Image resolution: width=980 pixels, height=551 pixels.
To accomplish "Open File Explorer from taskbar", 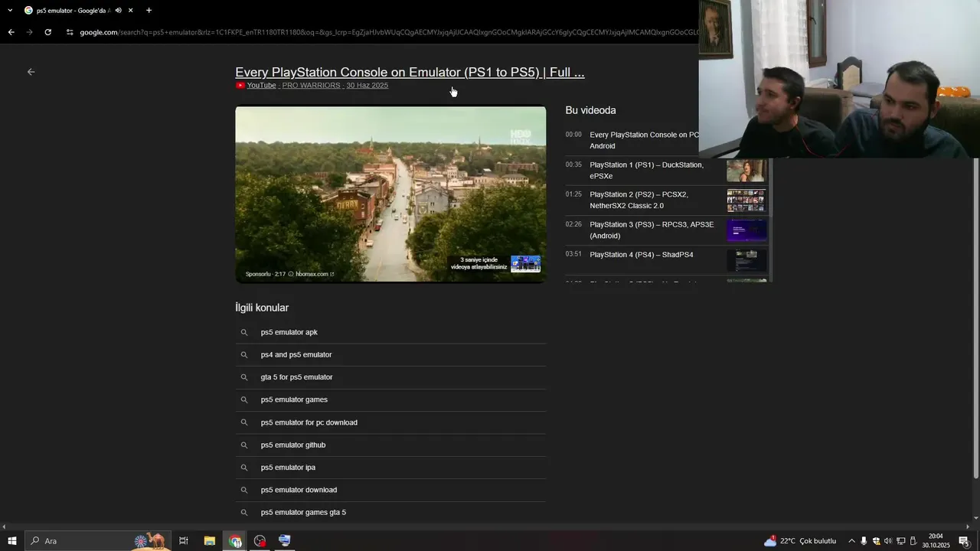I will [209, 541].
